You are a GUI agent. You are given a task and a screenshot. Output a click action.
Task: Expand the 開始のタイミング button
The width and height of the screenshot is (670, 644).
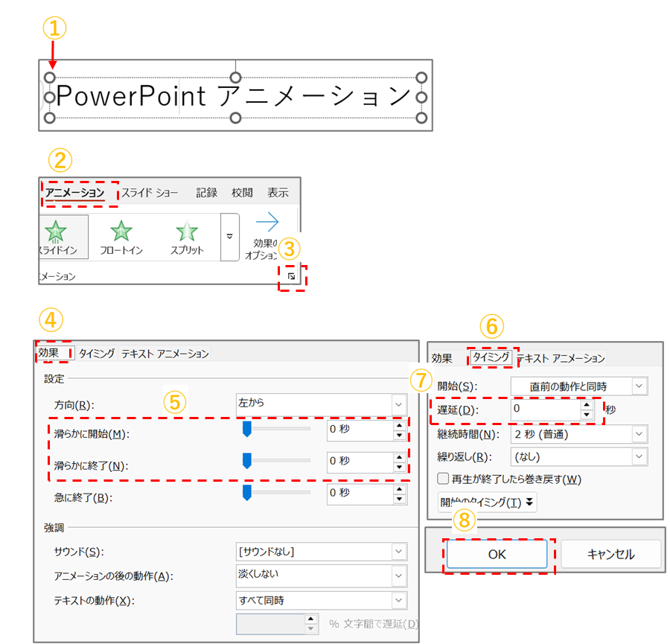pos(487,502)
